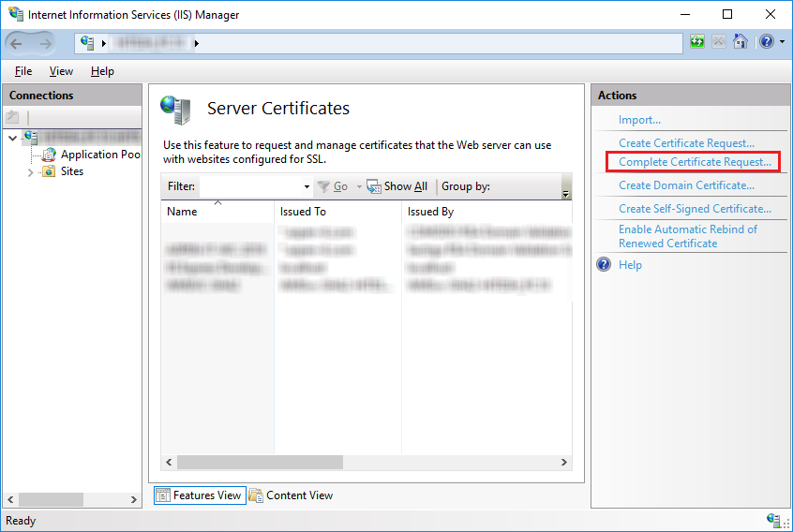793x532 pixels.
Task: Click the Server Certificates header icon
Action: click(175, 110)
